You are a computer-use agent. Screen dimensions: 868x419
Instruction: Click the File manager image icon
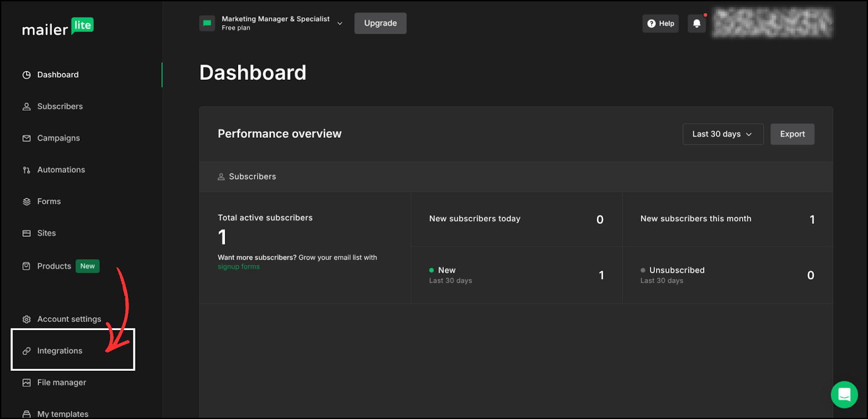click(27, 383)
